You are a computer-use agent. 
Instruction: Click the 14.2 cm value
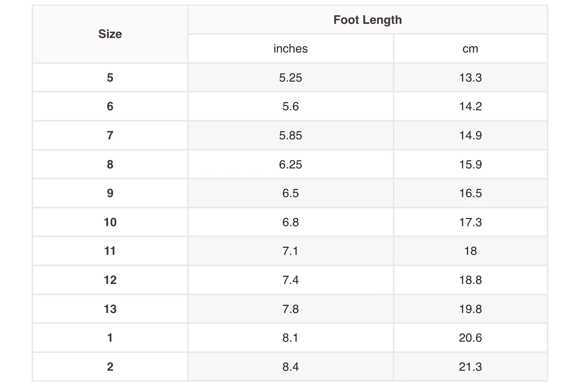[470, 107]
